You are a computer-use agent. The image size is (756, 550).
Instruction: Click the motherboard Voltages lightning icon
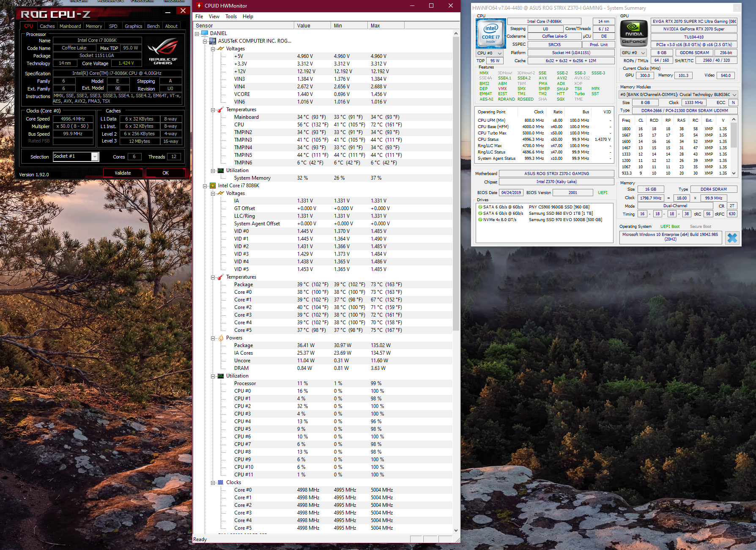pyautogui.click(x=221, y=49)
